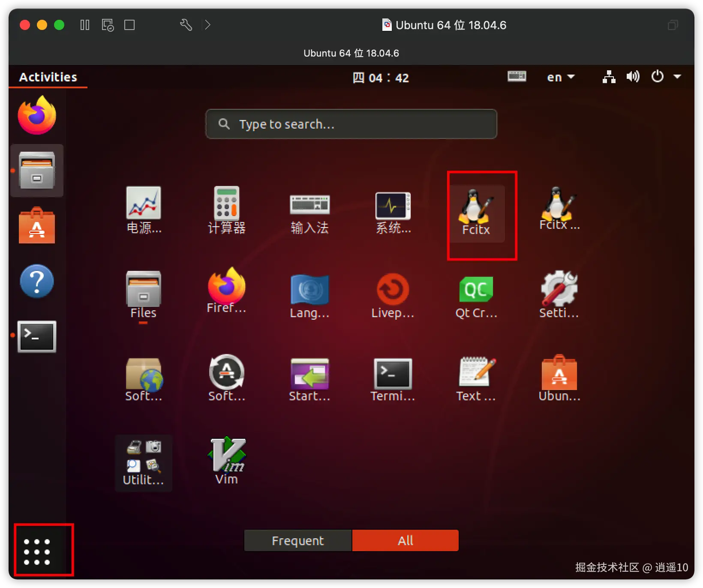Viewport: 703px width, 588px height.
Task: Open the 输入法 input method app
Action: coord(310,214)
